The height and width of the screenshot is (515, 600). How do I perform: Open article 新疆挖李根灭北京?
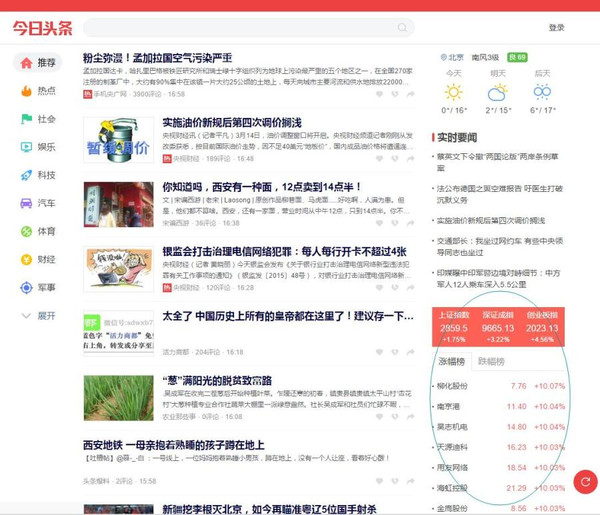(269, 509)
